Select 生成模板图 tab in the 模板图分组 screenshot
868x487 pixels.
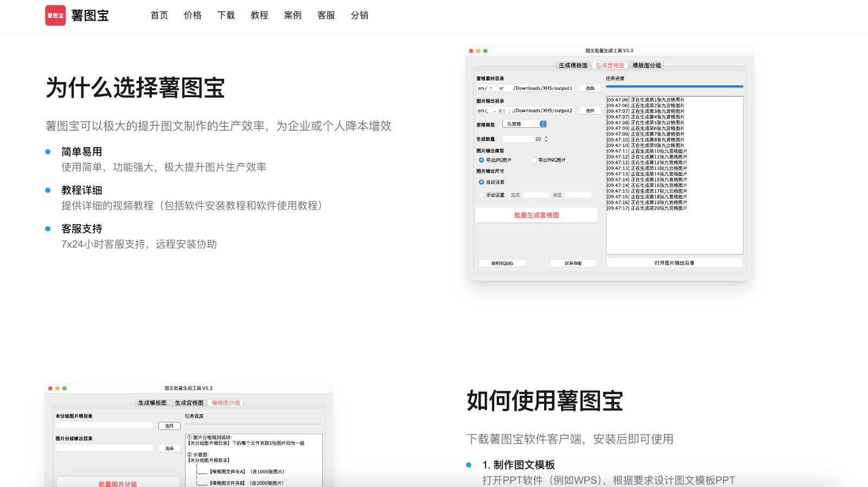[152, 403]
